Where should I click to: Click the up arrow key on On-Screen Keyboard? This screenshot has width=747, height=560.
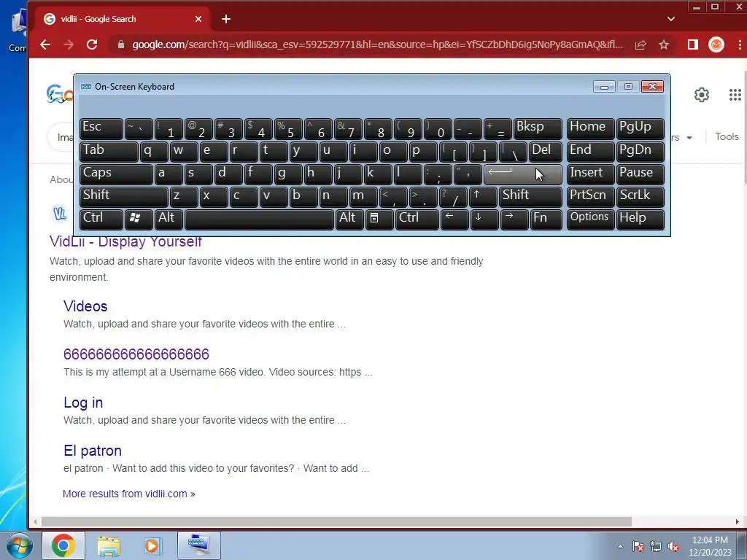pos(483,196)
